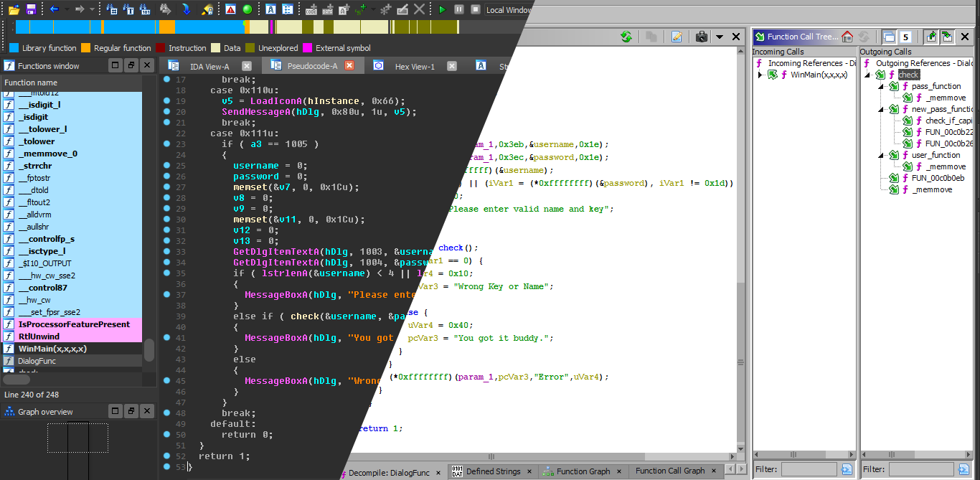Screen dimensions: 980x480
Task: Save the IDA database via the save icon
Action: [31, 9]
